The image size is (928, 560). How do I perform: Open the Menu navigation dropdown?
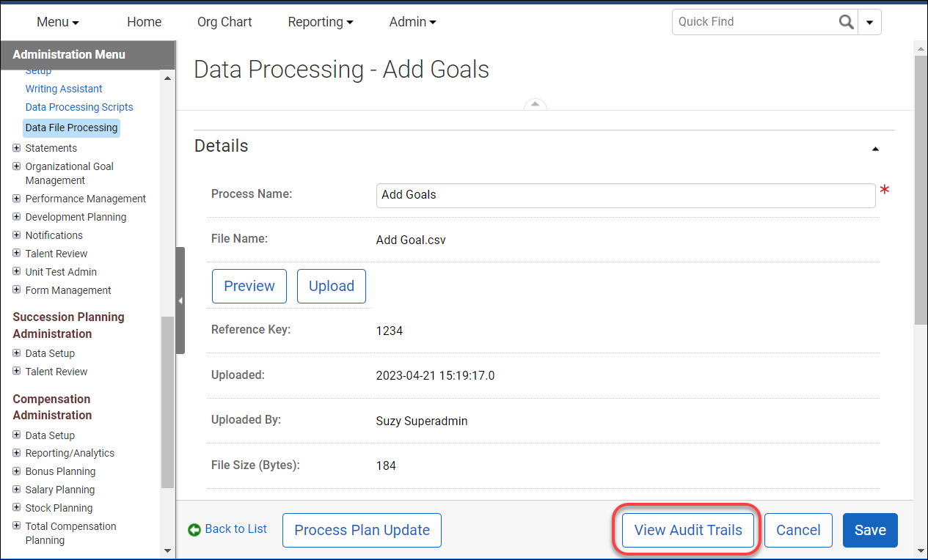coord(57,22)
